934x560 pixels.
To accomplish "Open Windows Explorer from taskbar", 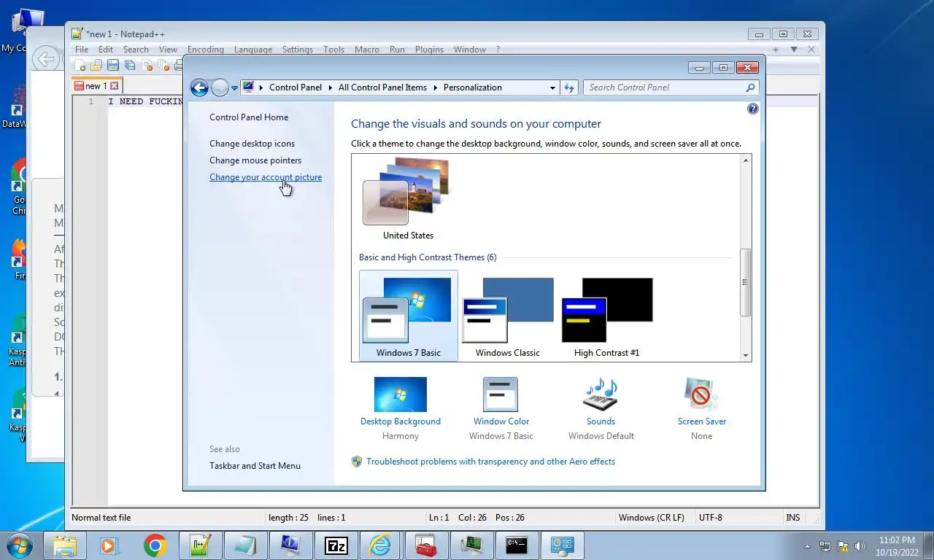I will [64, 545].
